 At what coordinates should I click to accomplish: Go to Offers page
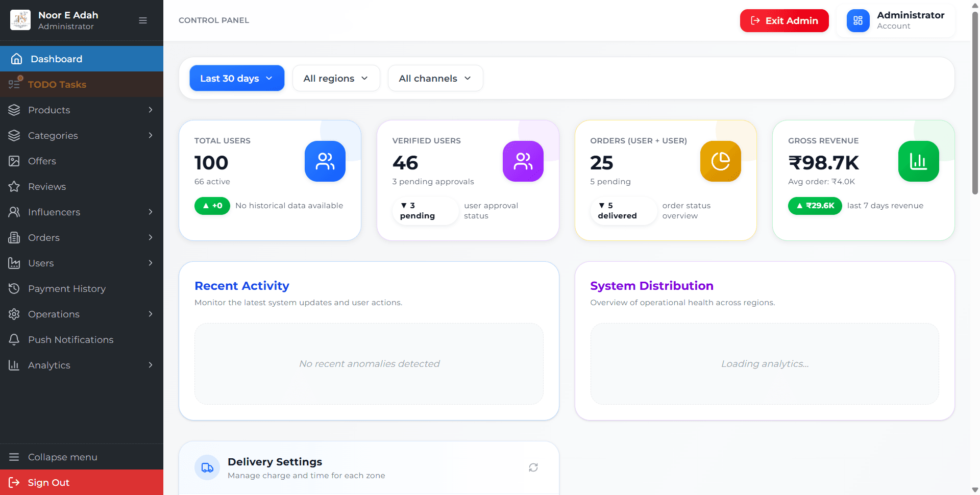82,161
